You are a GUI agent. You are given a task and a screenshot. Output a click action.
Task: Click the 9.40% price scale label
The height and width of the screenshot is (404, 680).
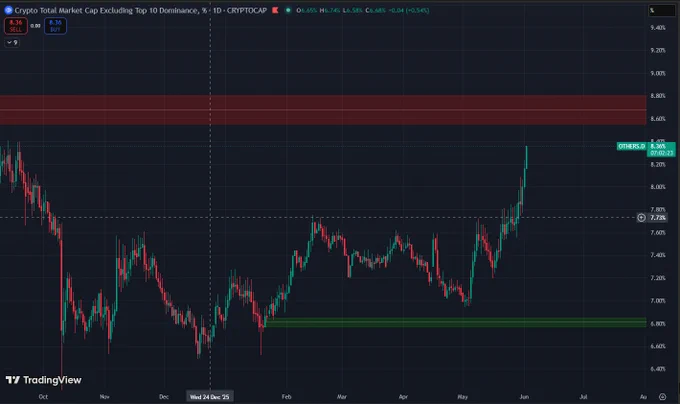(658, 28)
